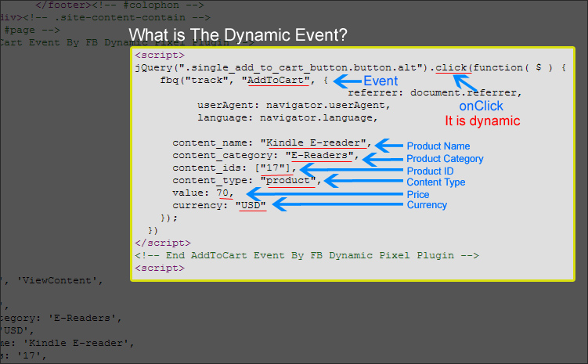Click the '</footer><!-- #colophon -->' background line

coord(120,5)
